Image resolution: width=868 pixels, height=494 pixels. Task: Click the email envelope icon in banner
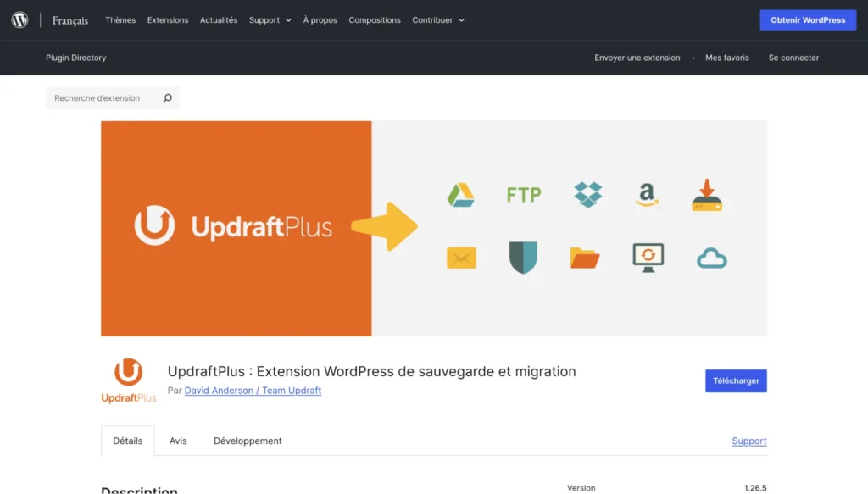point(461,258)
